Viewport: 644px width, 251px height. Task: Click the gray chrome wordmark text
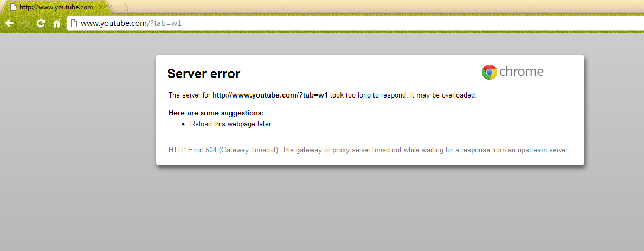(x=521, y=72)
